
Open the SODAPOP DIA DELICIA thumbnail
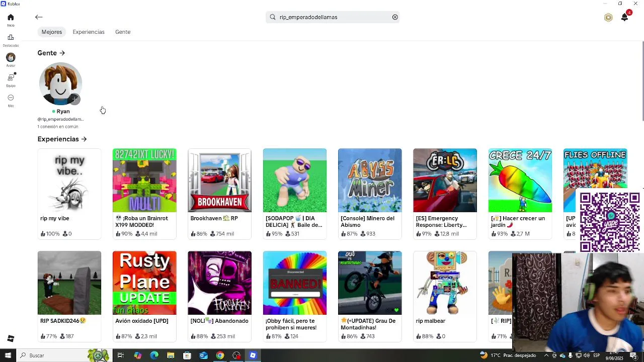[x=295, y=180]
